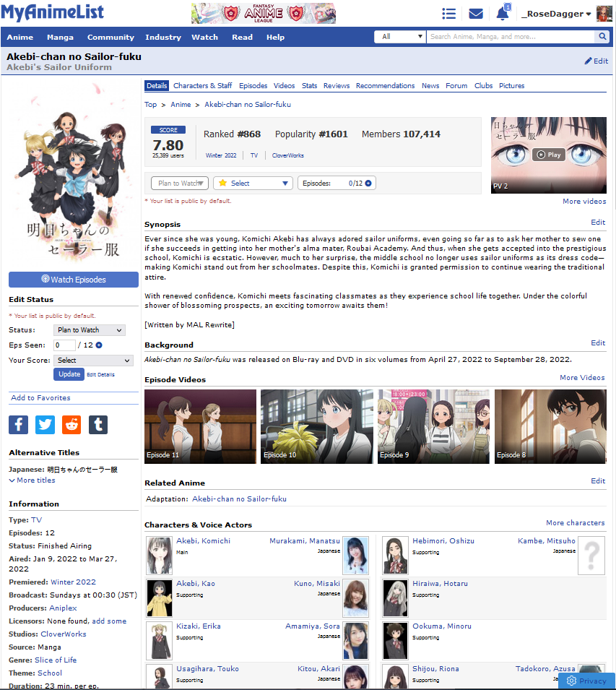Click the Edit link beside Synopsis

[598, 223]
